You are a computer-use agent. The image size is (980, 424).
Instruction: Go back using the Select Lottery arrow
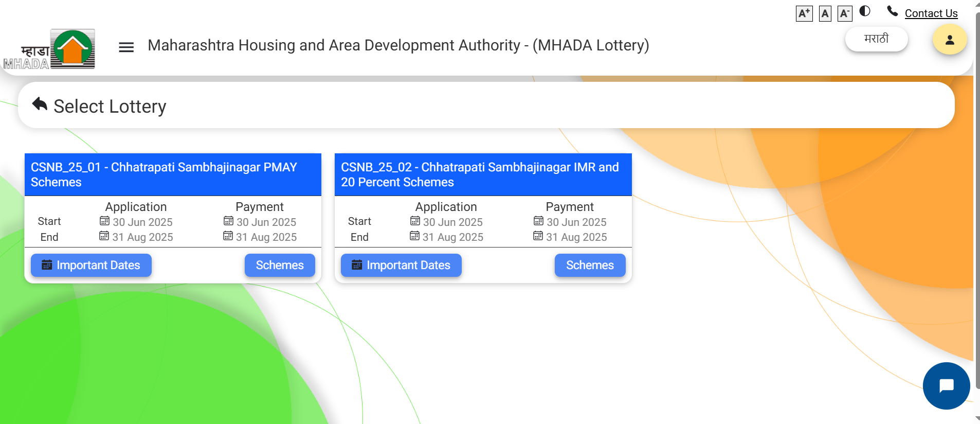coord(40,104)
